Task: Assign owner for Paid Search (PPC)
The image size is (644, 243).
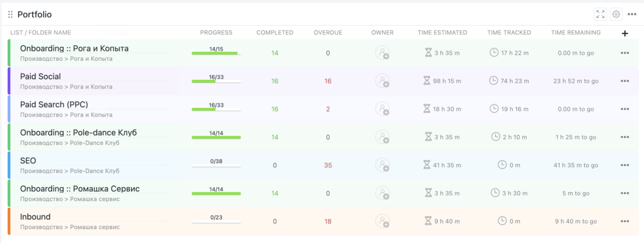Action: [382, 109]
